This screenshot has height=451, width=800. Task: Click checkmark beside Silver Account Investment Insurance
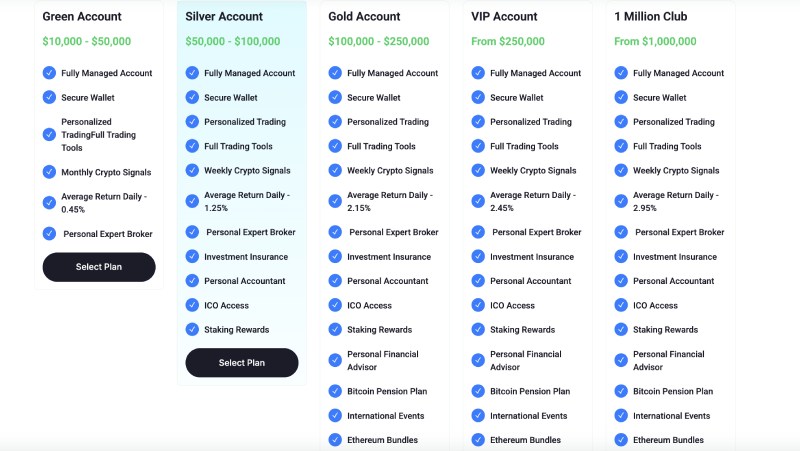[x=192, y=256]
